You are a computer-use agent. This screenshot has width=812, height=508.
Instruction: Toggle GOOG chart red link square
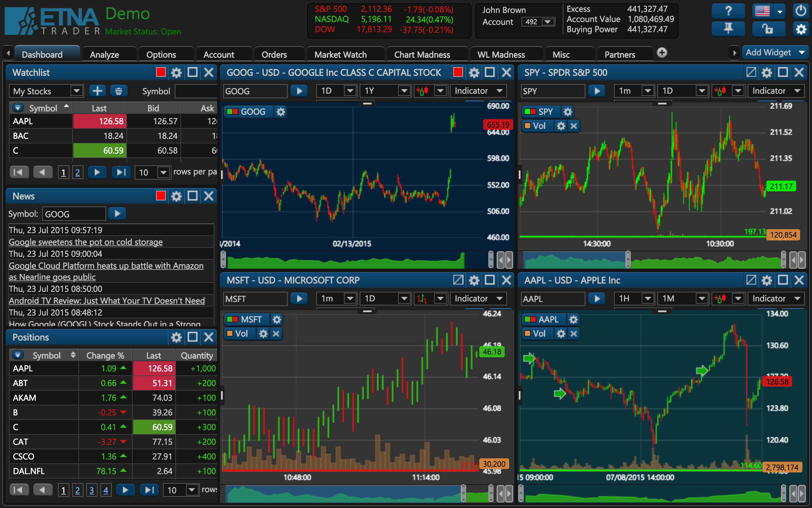pos(458,72)
